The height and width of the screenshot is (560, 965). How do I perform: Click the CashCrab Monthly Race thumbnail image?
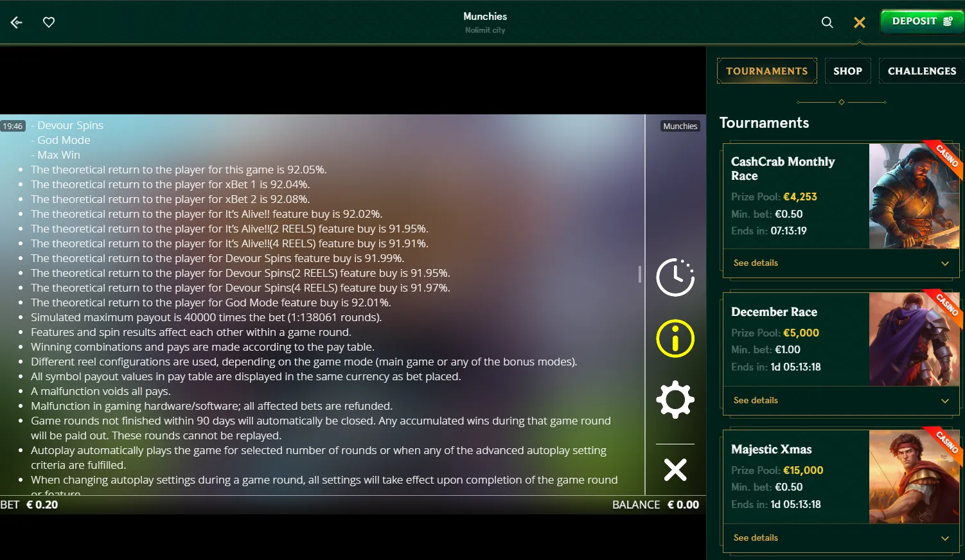(x=914, y=196)
